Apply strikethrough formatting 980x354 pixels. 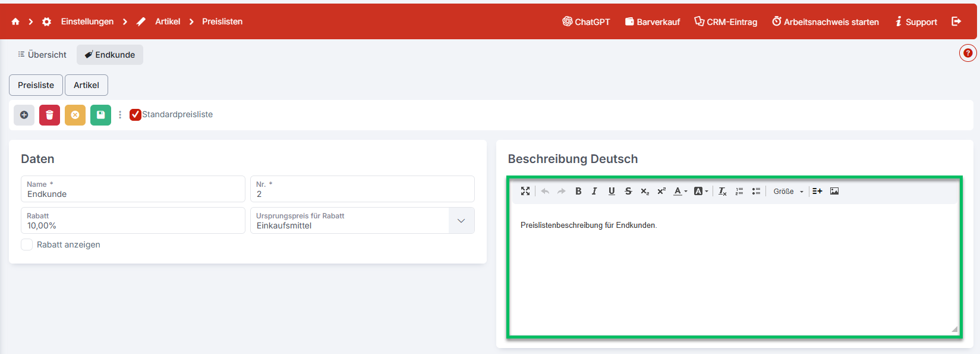coord(628,191)
